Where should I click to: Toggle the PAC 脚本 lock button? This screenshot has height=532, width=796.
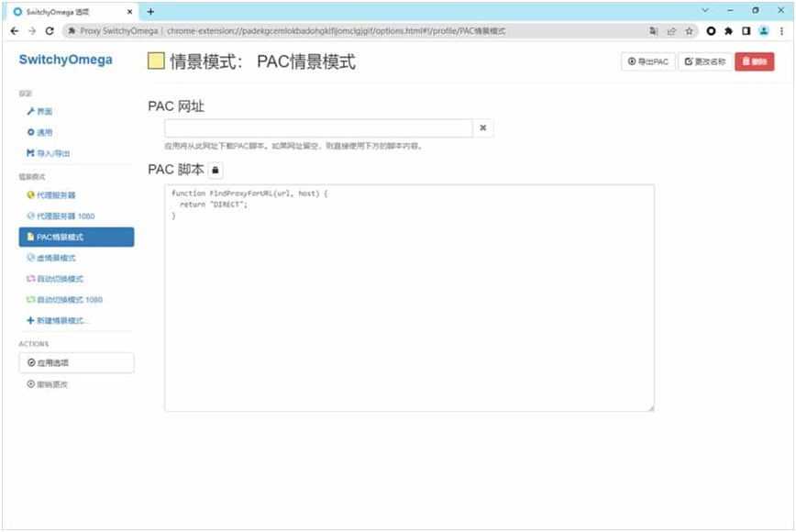point(215,171)
